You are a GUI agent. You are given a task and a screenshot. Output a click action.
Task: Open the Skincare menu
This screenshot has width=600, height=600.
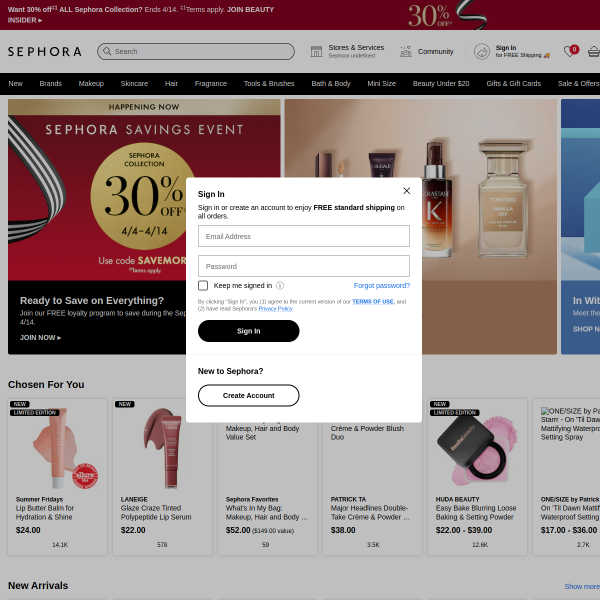[134, 83]
